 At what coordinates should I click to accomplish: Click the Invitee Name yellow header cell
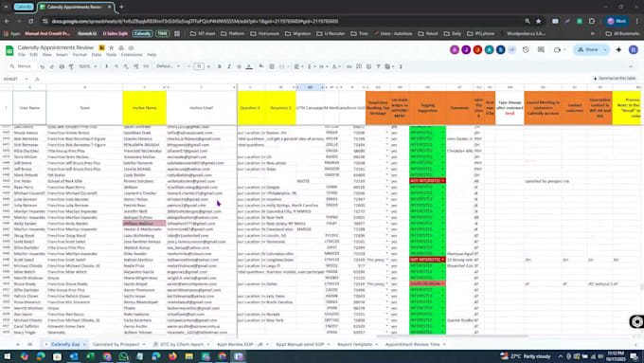(145, 108)
